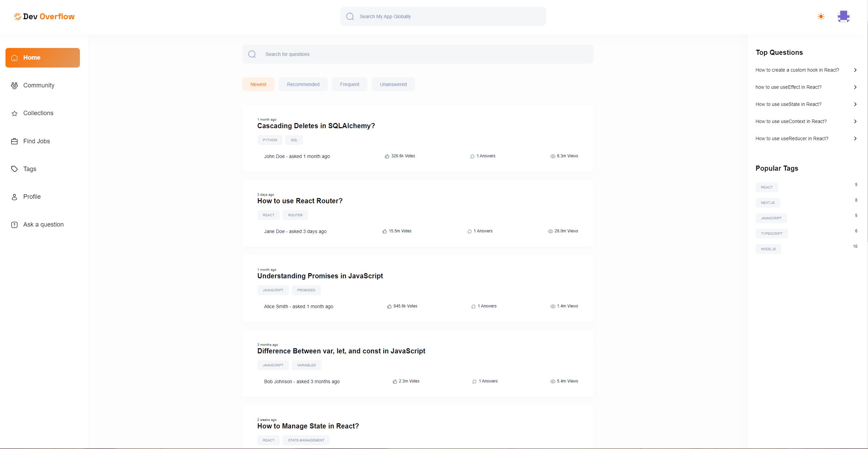Click the Find Jobs briefcase icon
Viewport: 868px width, 449px height.
[14, 141]
